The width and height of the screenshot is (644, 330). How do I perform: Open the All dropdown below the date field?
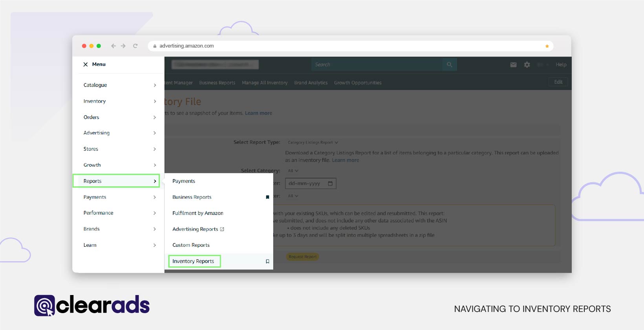(x=293, y=196)
